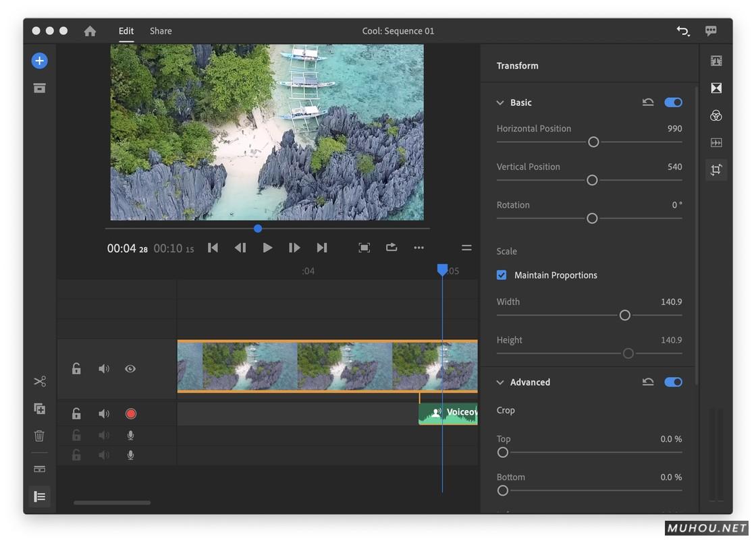The width and height of the screenshot is (756, 543).
Task: Click the current timecode 00:04
Action: coord(128,248)
